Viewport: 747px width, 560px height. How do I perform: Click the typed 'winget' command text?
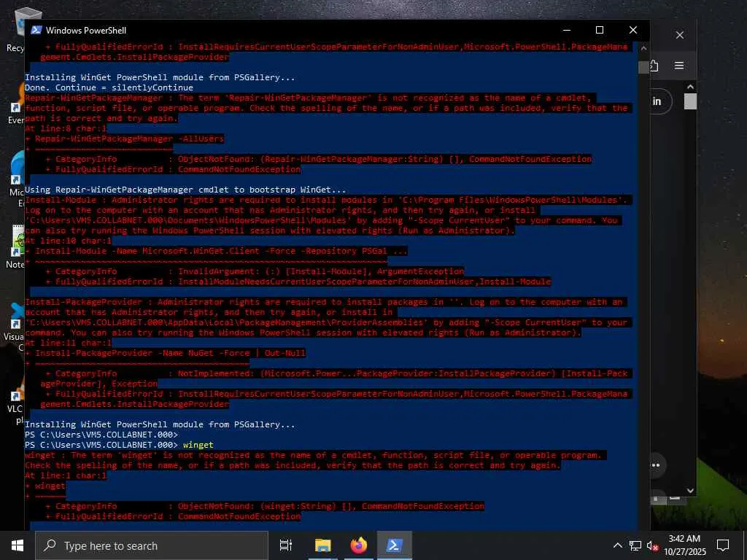pos(198,445)
